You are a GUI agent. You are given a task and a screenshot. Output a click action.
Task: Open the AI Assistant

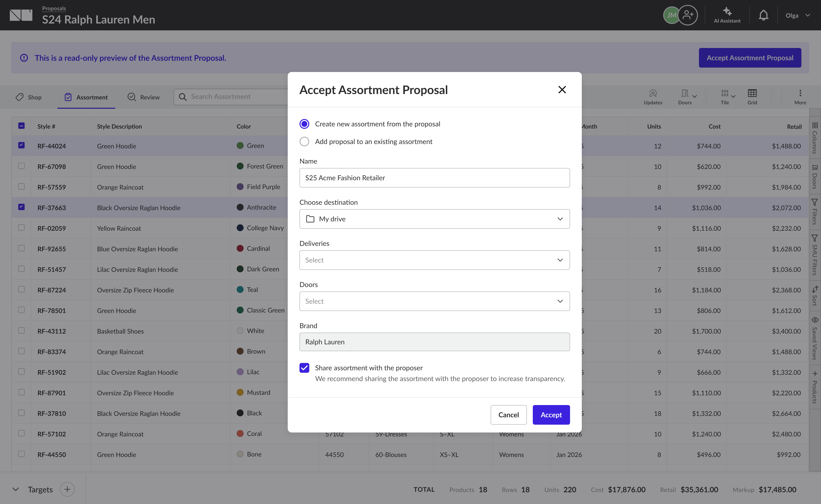pyautogui.click(x=727, y=15)
